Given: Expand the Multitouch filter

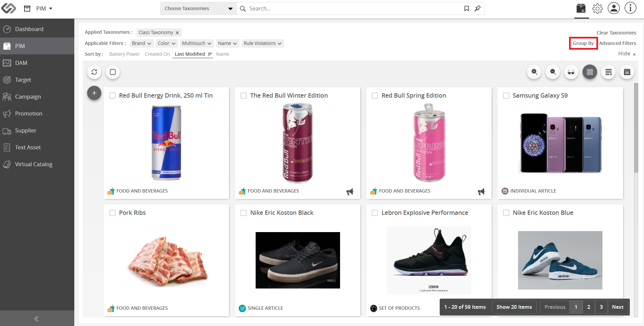Looking at the screenshot, I should coord(197,43).
